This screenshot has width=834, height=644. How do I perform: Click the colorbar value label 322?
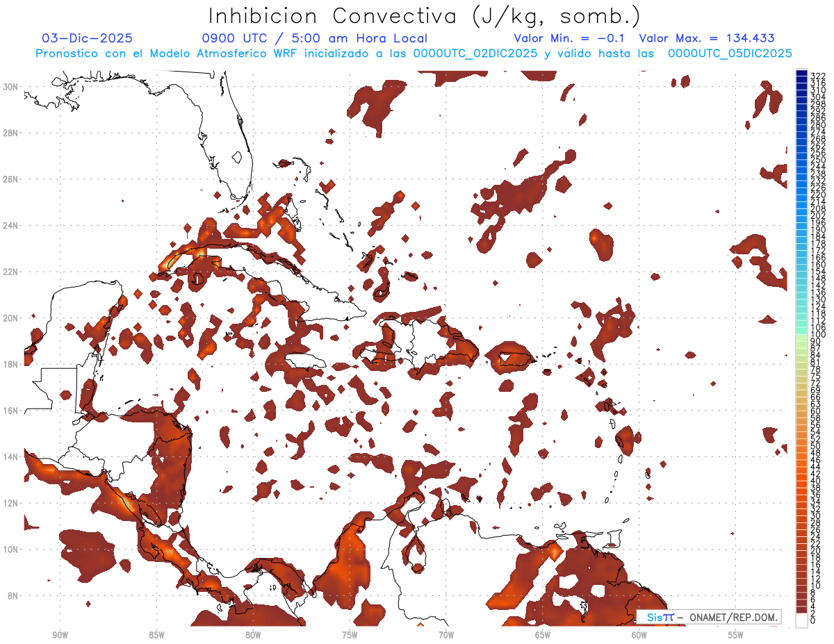click(x=817, y=75)
